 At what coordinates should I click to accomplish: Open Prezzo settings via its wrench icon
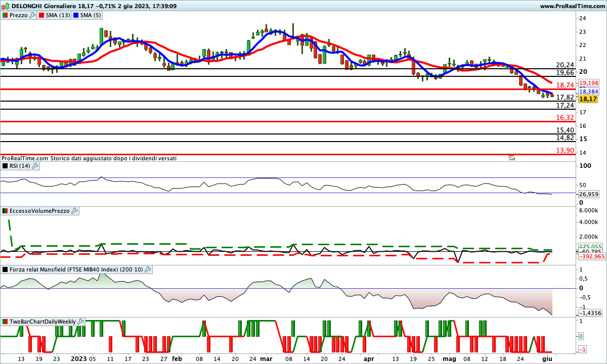click(x=33, y=15)
